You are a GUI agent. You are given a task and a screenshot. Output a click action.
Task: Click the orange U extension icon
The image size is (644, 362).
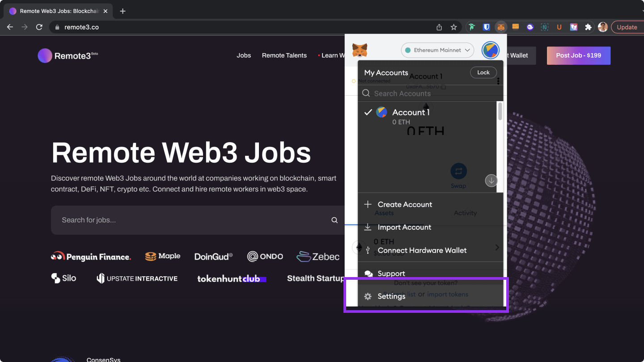click(559, 27)
